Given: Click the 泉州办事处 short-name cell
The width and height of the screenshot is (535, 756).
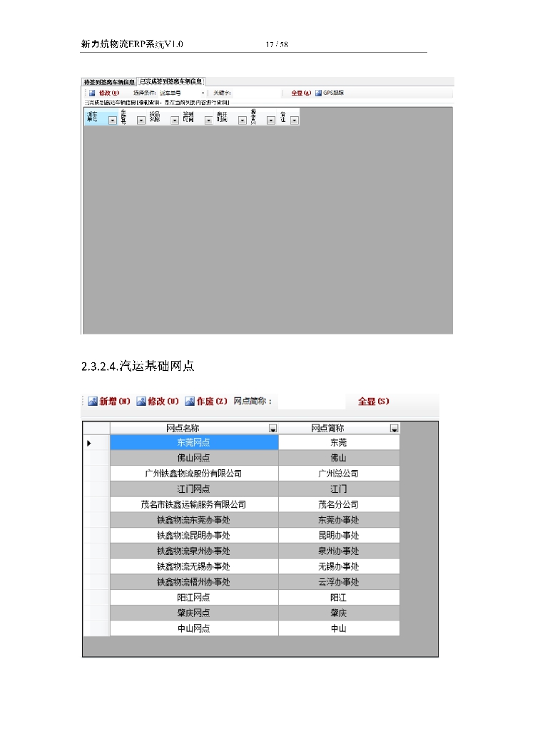Looking at the screenshot, I should tap(339, 551).
